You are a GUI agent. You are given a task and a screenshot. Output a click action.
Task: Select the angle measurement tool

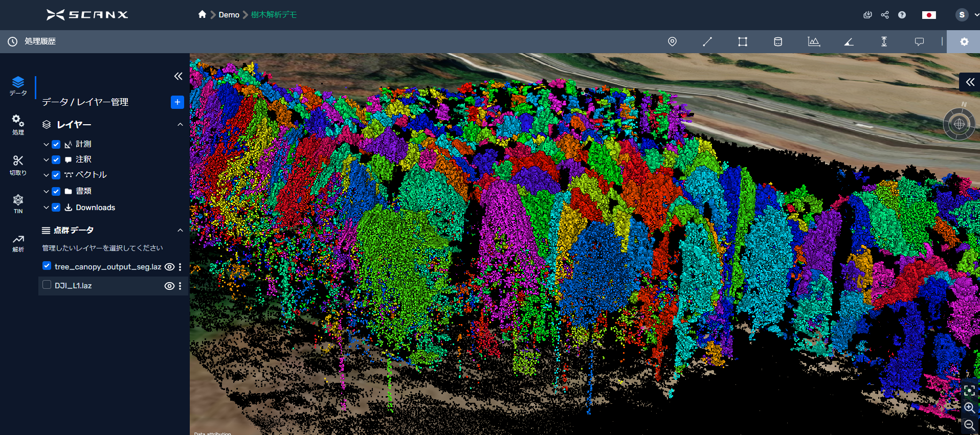click(x=849, y=42)
